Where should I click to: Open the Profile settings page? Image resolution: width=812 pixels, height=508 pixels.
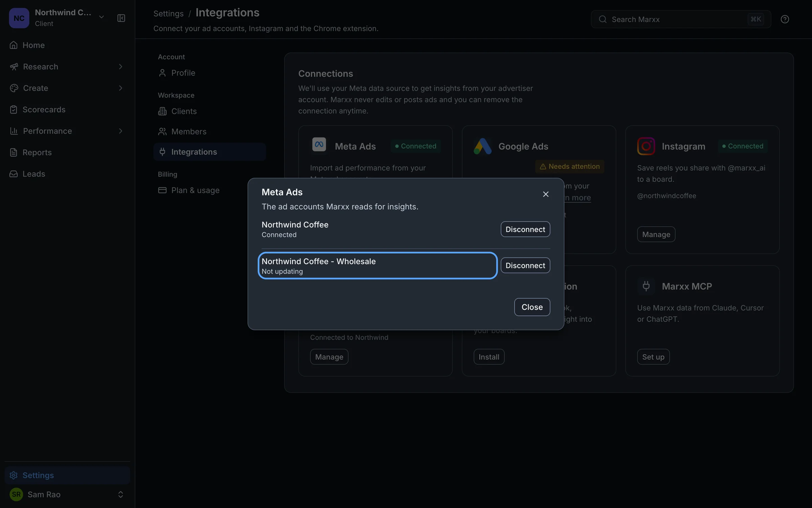click(x=209, y=73)
